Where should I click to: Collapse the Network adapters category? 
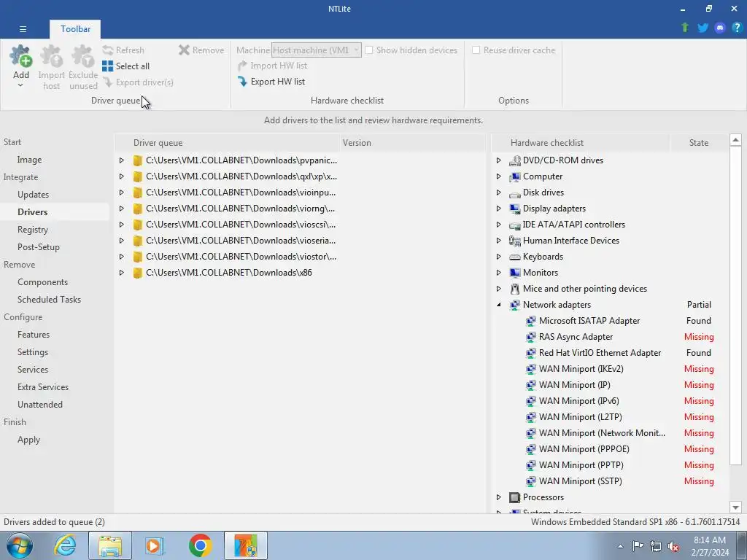[x=499, y=305]
